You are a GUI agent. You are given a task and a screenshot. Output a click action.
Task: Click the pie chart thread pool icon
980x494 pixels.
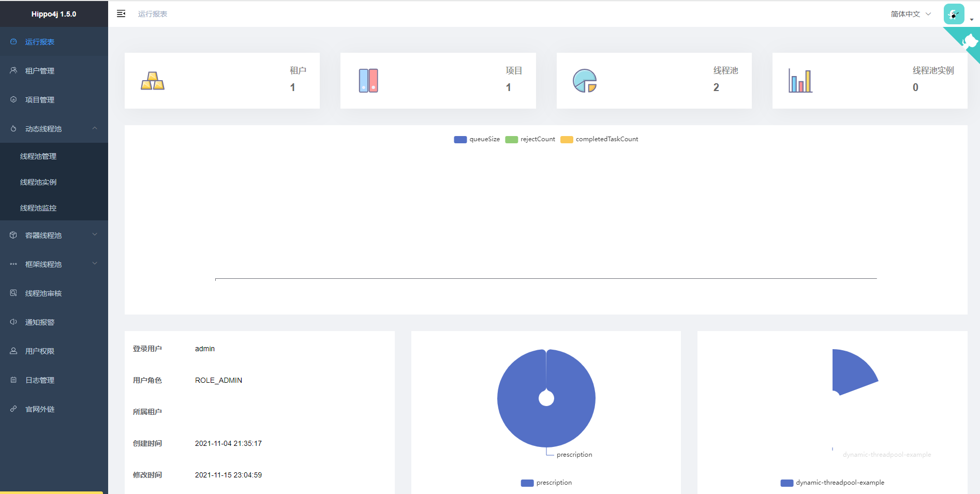tap(585, 81)
